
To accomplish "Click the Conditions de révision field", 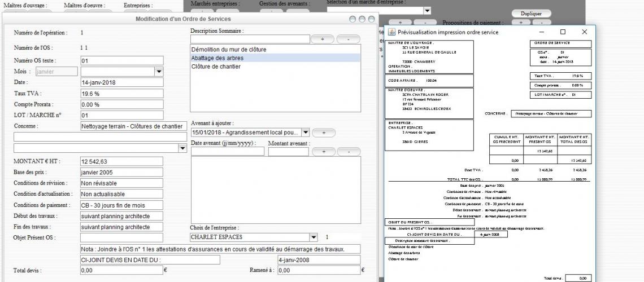I will (121, 183).
